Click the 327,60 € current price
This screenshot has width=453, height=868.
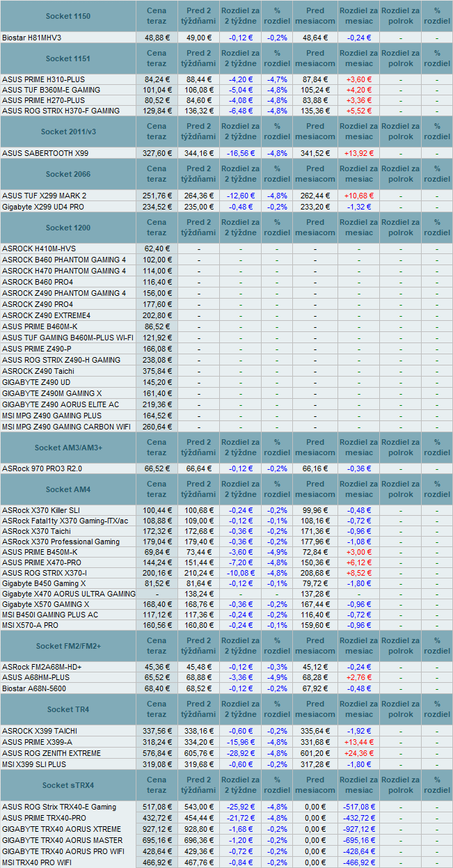pyautogui.click(x=157, y=152)
